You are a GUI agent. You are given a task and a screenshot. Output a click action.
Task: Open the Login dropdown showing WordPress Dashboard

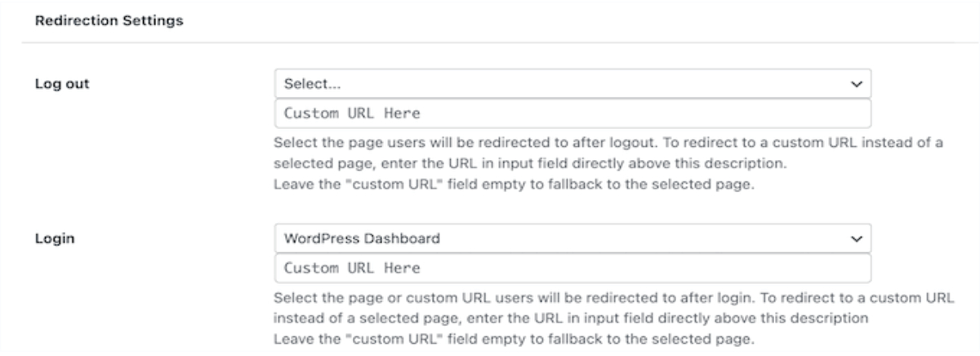572,239
